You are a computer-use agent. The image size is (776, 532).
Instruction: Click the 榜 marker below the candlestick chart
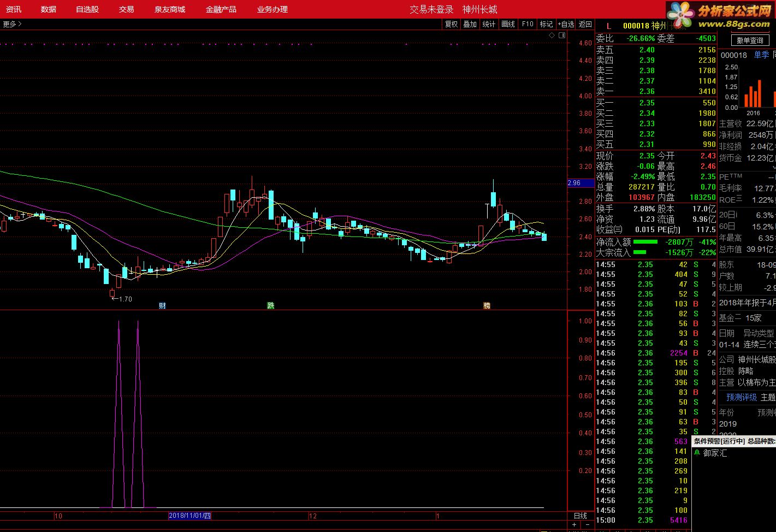tap(487, 306)
